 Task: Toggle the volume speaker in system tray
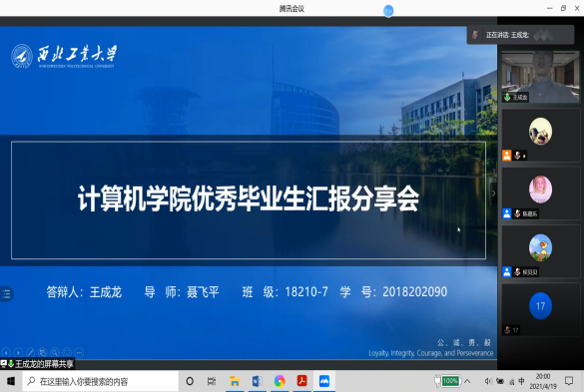coord(488,381)
